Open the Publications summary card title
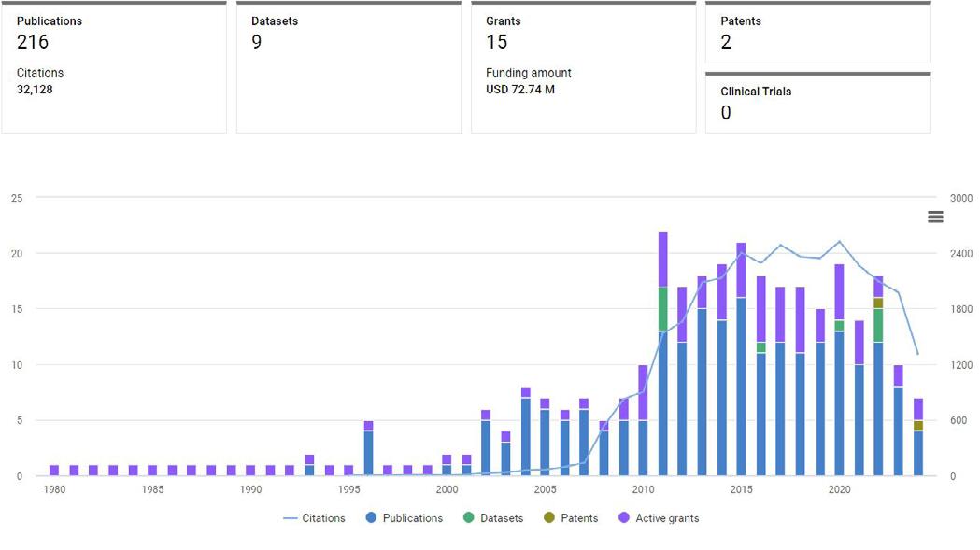Image resolution: width=980 pixels, height=550 pixels. click(50, 21)
